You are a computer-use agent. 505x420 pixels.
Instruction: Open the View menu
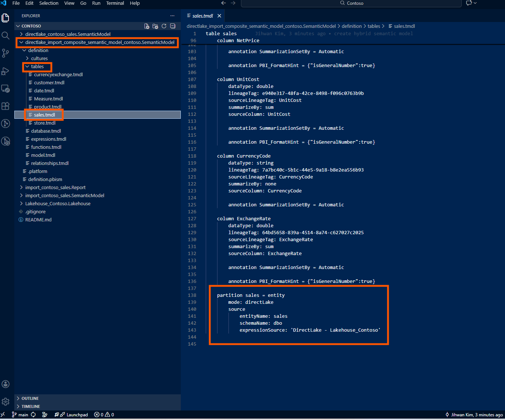click(x=69, y=3)
